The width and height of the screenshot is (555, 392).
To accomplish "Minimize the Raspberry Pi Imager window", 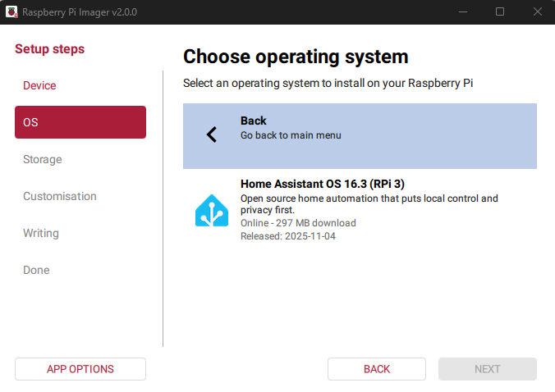I will point(462,11).
